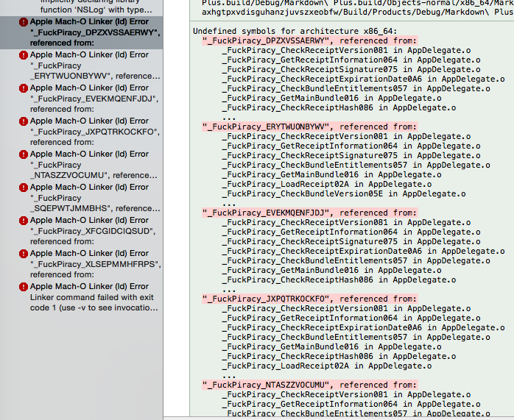Screen dimensions: 514x420
Task: Click GetMainBundle016 line under the EVEKMQENFJDJ header
Action: click(331, 270)
